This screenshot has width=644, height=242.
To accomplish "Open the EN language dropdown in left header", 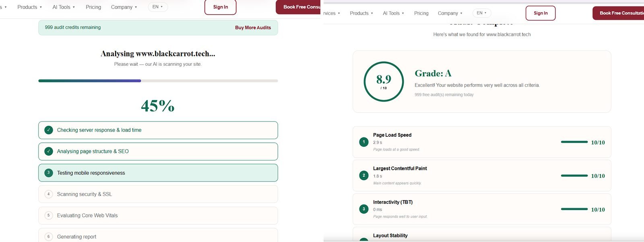I will click(158, 7).
